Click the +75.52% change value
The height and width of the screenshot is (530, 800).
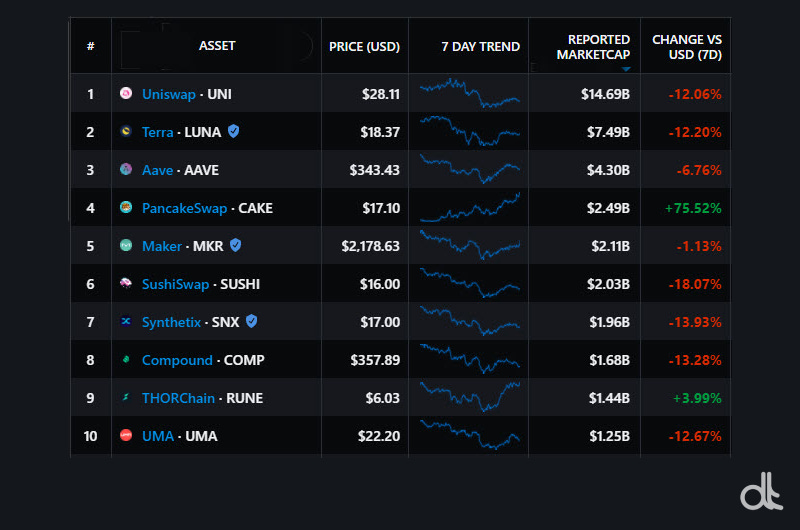pyautogui.click(x=693, y=208)
